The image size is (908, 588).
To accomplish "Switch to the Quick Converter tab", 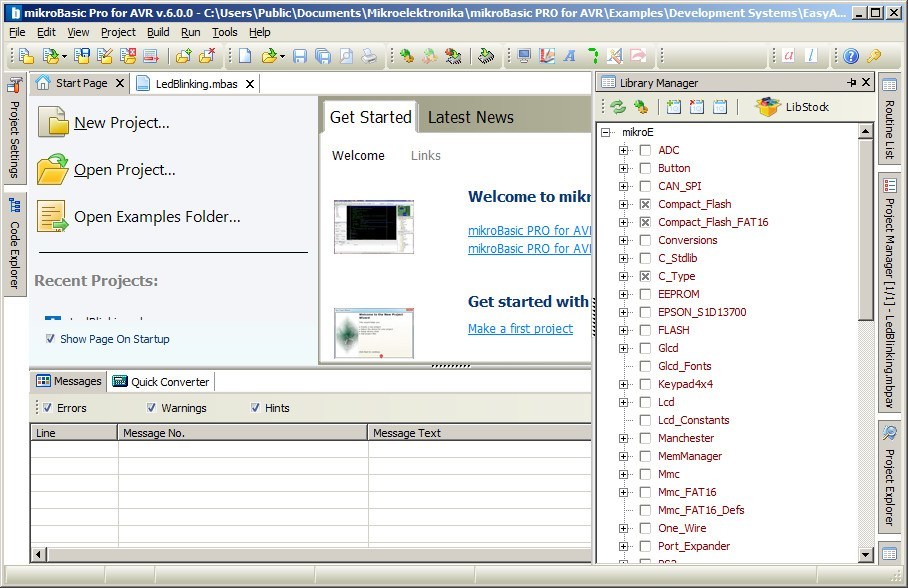I will pyautogui.click(x=161, y=382).
